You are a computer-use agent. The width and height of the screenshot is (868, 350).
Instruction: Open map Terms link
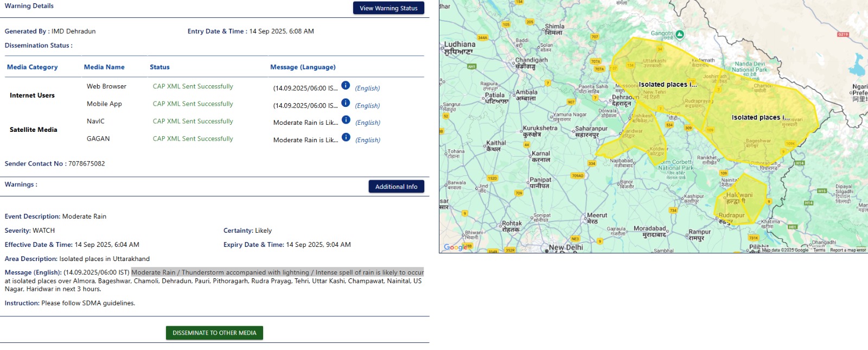(x=819, y=250)
